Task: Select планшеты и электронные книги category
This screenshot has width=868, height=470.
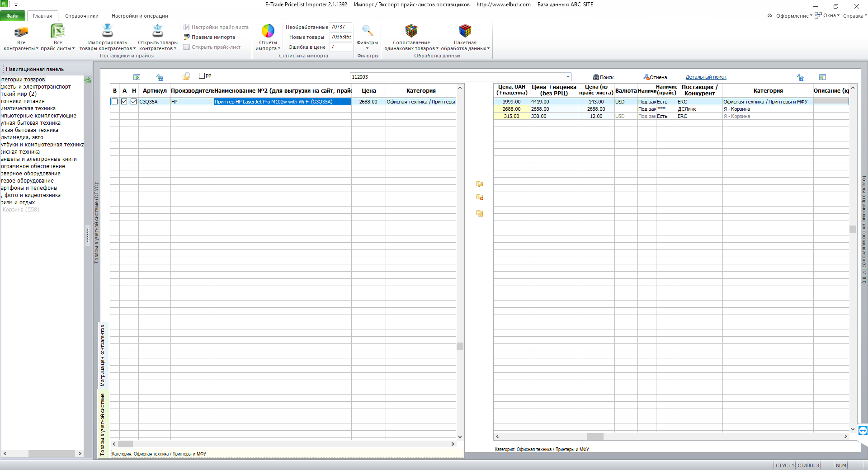Action: pyautogui.click(x=39, y=159)
